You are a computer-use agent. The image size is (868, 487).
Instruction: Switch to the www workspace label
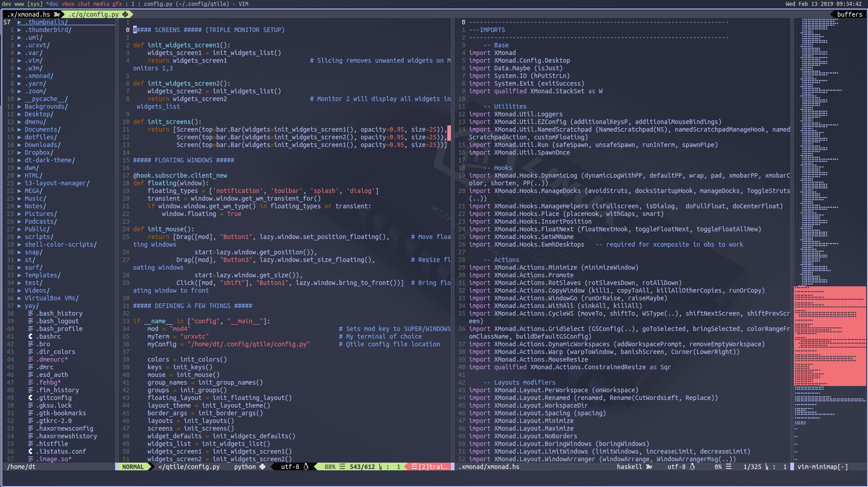(19, 4)
